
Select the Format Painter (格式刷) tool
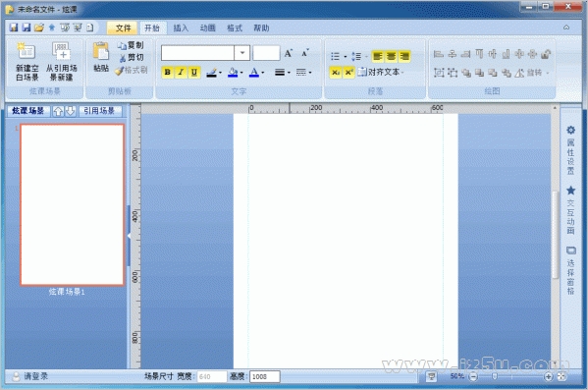tap(132, 70)
